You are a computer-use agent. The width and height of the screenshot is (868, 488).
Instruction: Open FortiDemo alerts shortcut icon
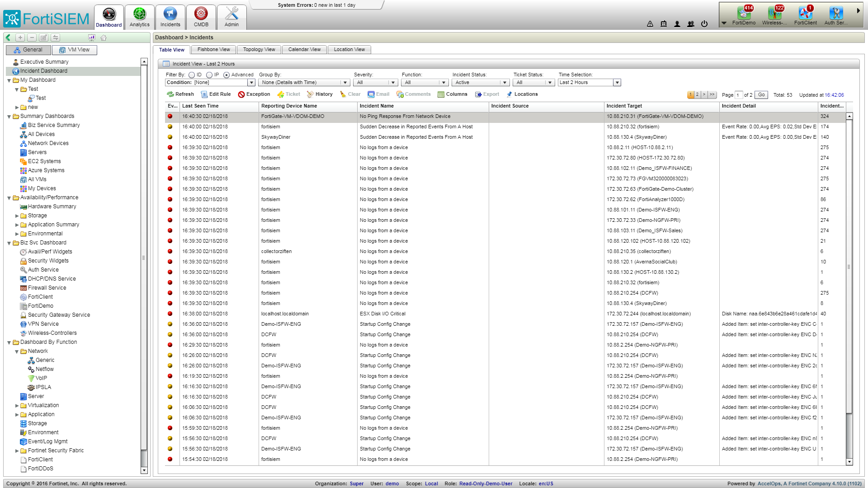click(x=744, y=14)
